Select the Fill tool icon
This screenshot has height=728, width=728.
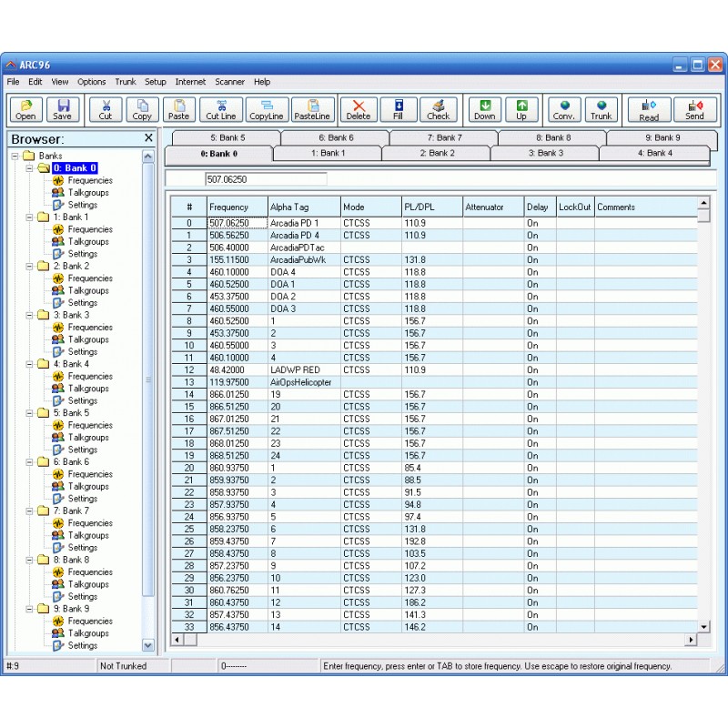coord(399,109)
